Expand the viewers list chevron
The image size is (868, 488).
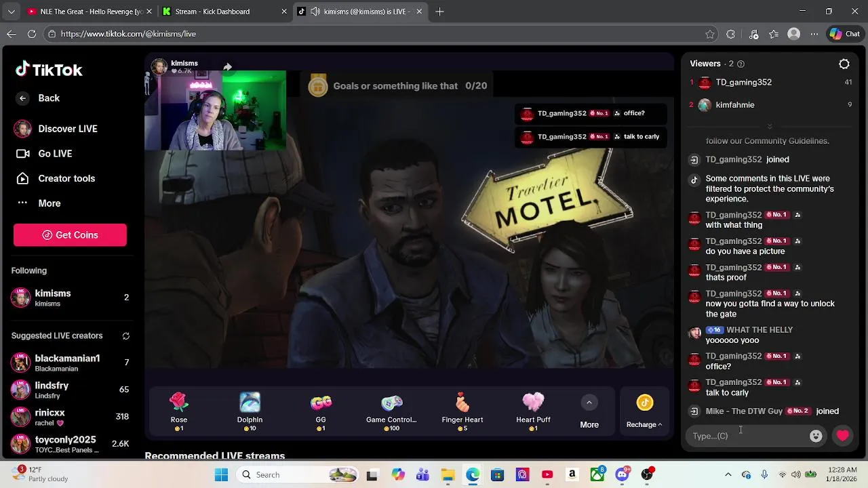[769, 127]
